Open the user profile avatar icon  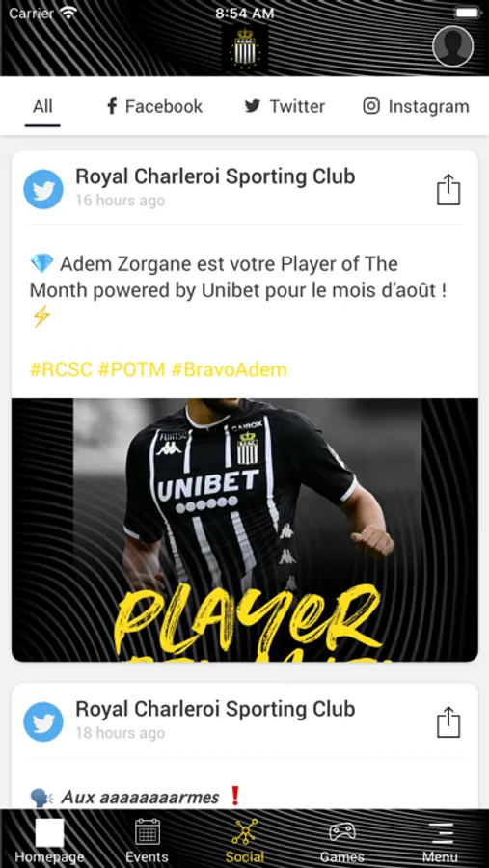tap(452, 46)
